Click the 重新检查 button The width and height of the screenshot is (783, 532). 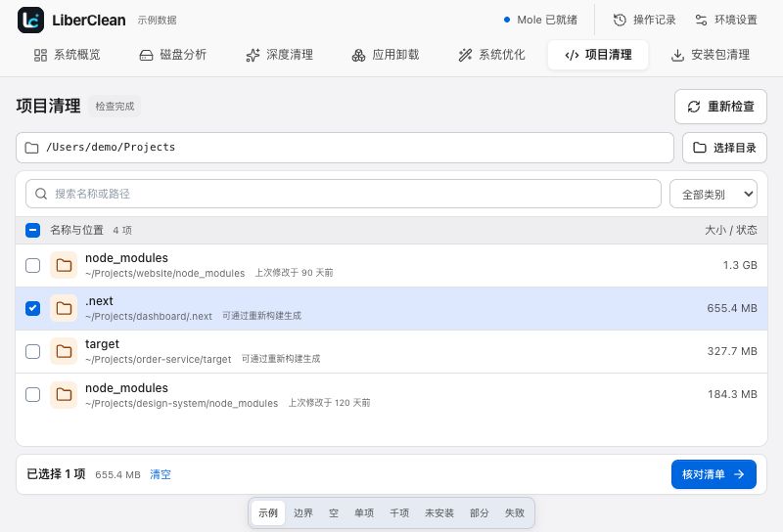[x=720, y=107]
